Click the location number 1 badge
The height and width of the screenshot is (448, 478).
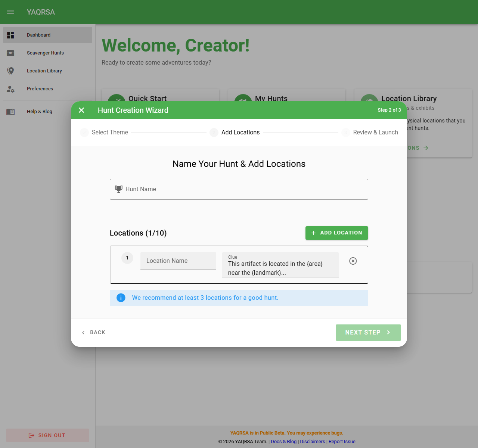(x=127, y=258)
